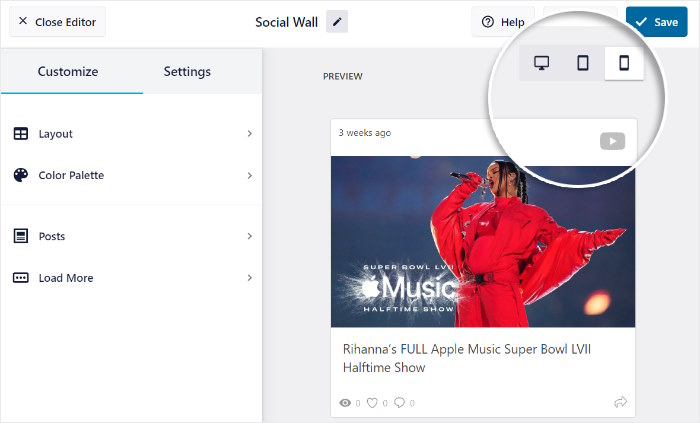
Task: Open the Color Palette options
Action: coord(131,175)
